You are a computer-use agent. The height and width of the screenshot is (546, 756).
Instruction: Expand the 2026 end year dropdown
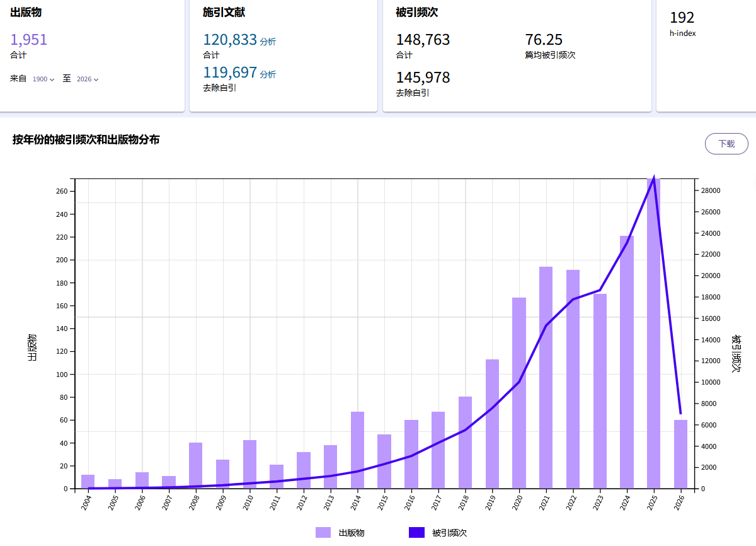(x=88, y=79)
